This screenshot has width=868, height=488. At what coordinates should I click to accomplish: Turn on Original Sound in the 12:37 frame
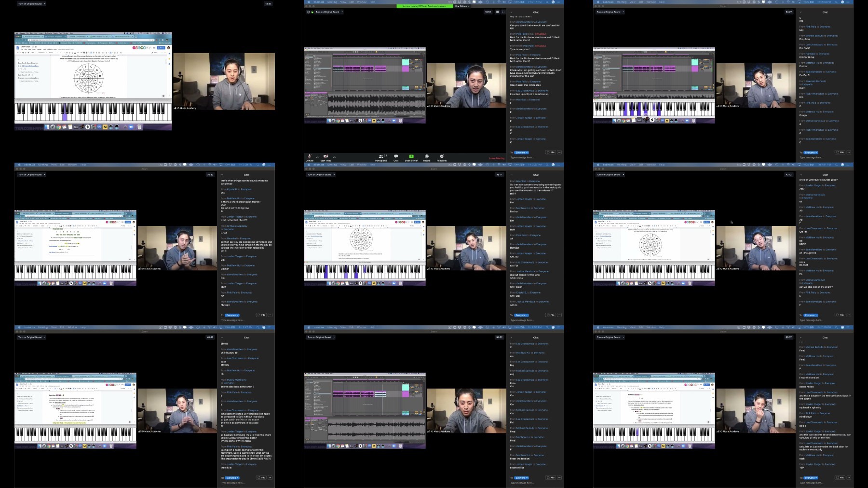coord(30,4)
